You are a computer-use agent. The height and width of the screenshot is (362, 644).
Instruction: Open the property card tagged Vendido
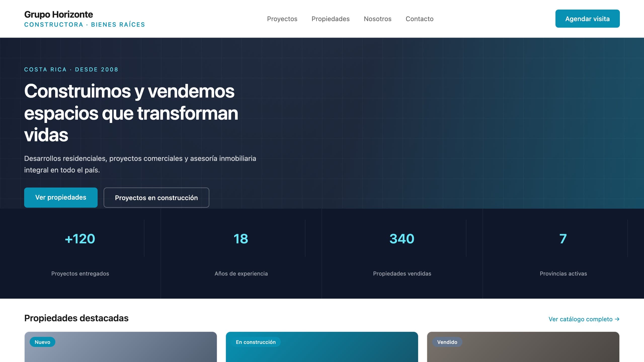pos(523,347)
